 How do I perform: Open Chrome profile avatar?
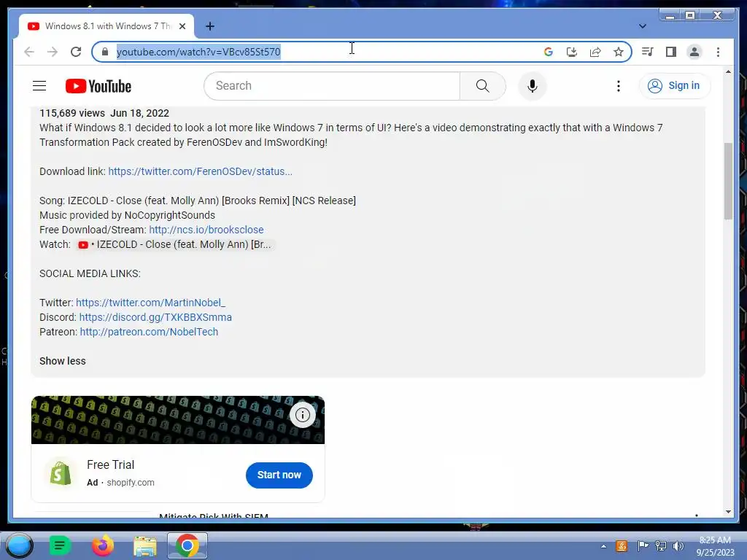pos(694,52)
